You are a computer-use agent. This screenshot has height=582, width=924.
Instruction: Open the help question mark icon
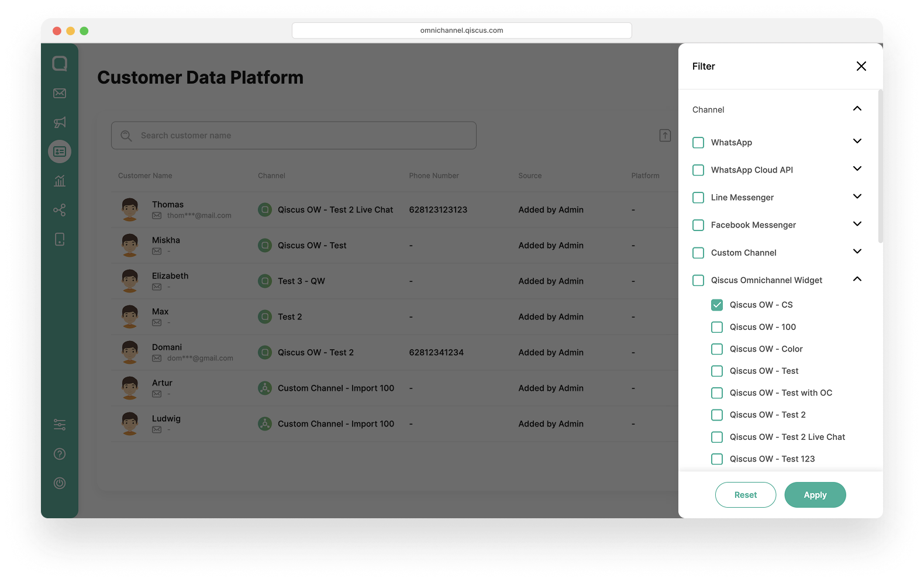[60, 454]
